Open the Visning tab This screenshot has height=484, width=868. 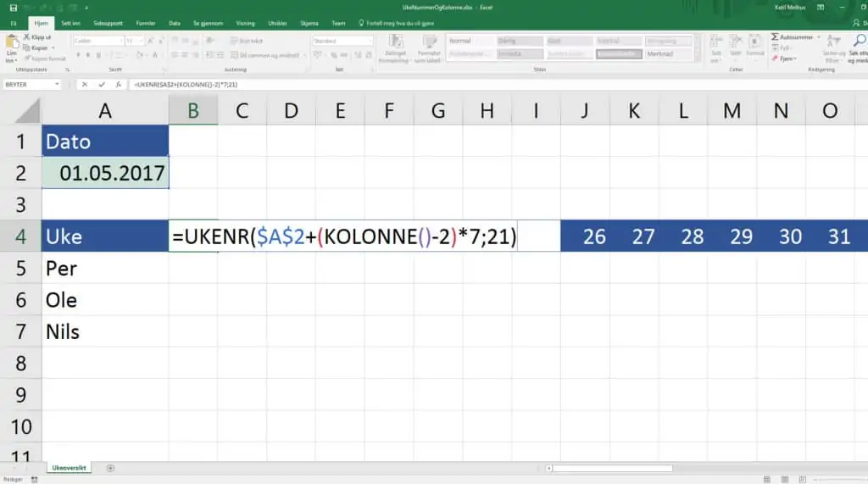click(245, 23)
